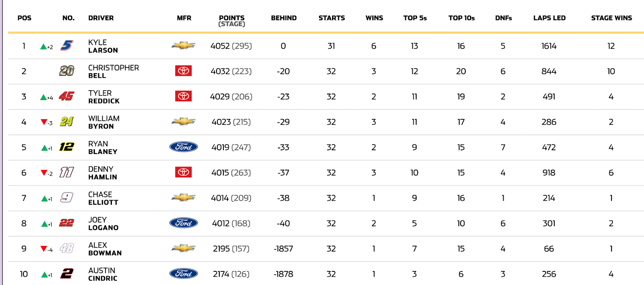Image resolution: width=644 pixels, height=285 pixels.
Task: Click Tyler Reddick's number 45 car icon
Action: coord(67,96)
